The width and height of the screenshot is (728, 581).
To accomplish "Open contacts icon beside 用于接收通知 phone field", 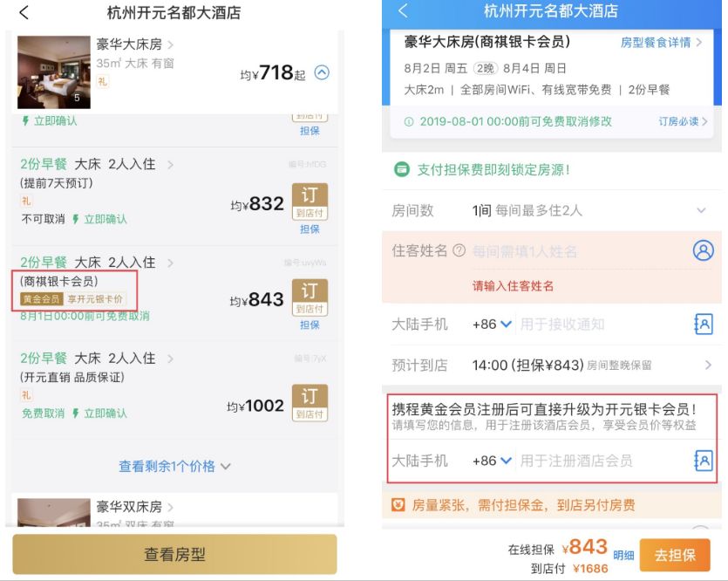I will coord(704,324).
